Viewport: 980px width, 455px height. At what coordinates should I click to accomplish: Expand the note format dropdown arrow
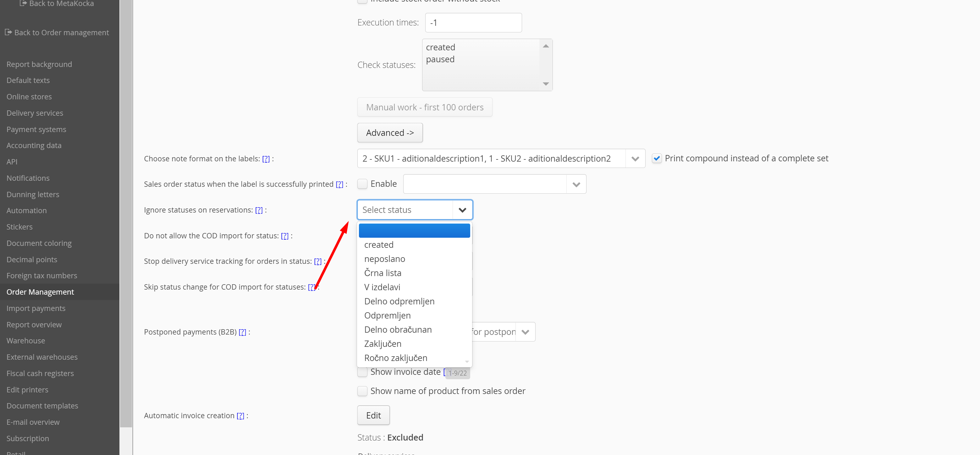(x=635, y=159)
